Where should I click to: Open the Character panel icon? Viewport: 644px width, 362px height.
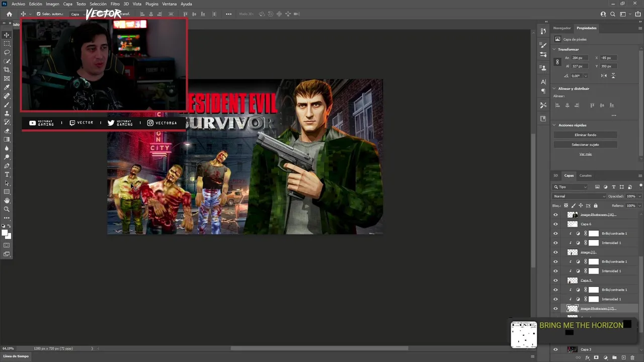click(543, 81)
